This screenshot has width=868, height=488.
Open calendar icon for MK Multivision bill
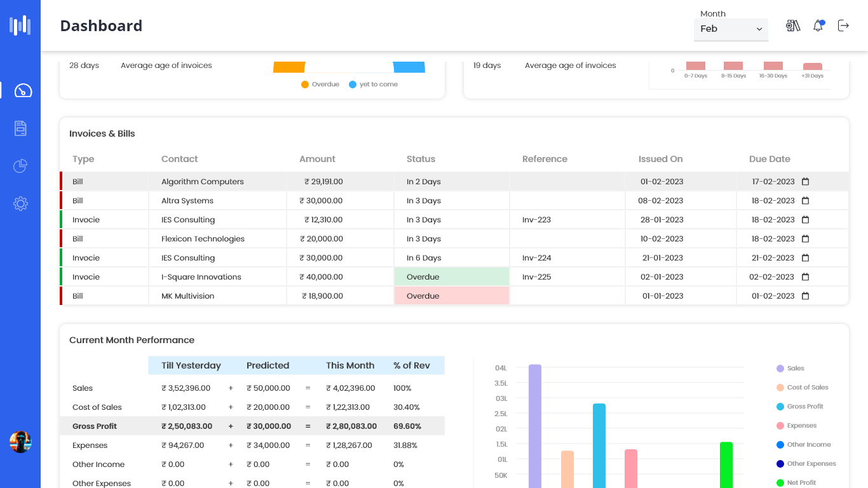point(805,296)
